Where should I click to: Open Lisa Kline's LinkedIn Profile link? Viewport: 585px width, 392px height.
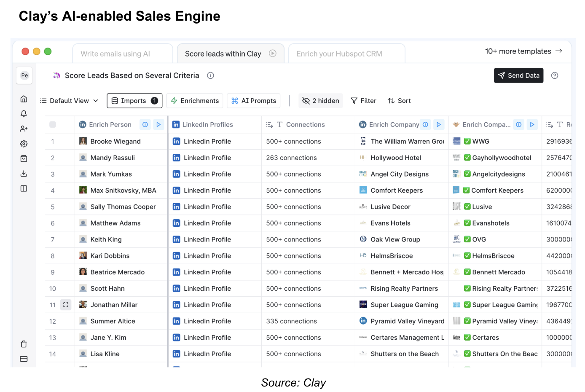[x=207, y=354]
